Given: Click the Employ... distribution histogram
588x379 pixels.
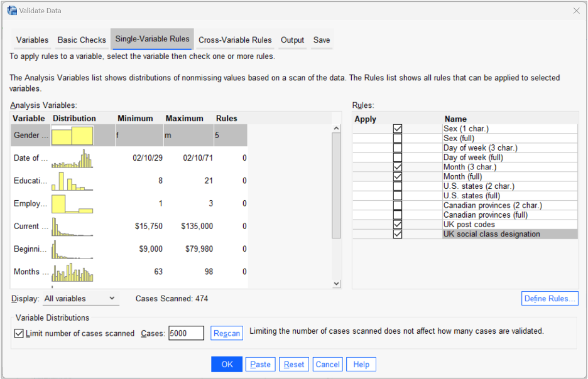Looking at the screenshot, I should tap(72, 204).
